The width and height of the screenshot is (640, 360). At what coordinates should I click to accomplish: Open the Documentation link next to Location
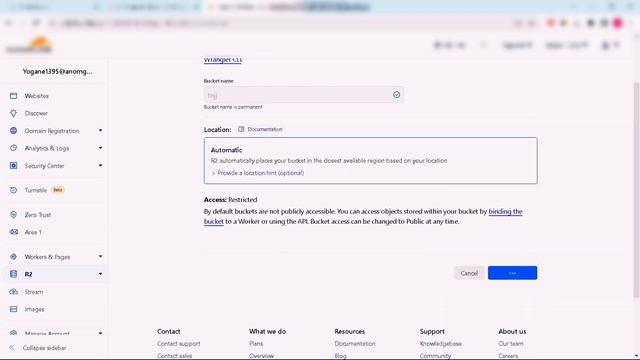[x=265, y=129]
